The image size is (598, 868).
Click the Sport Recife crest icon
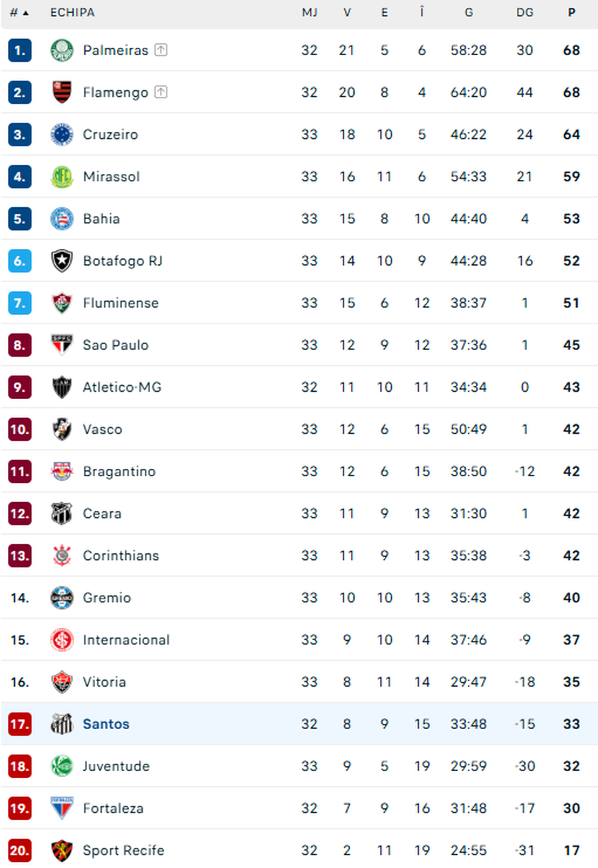62,851
